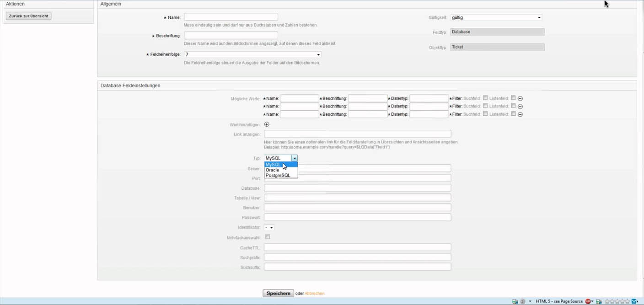The height and width of the screenshot is (305, 644).
Task: Click the Adblock ABP status bar icon
Action: (588, 301)
